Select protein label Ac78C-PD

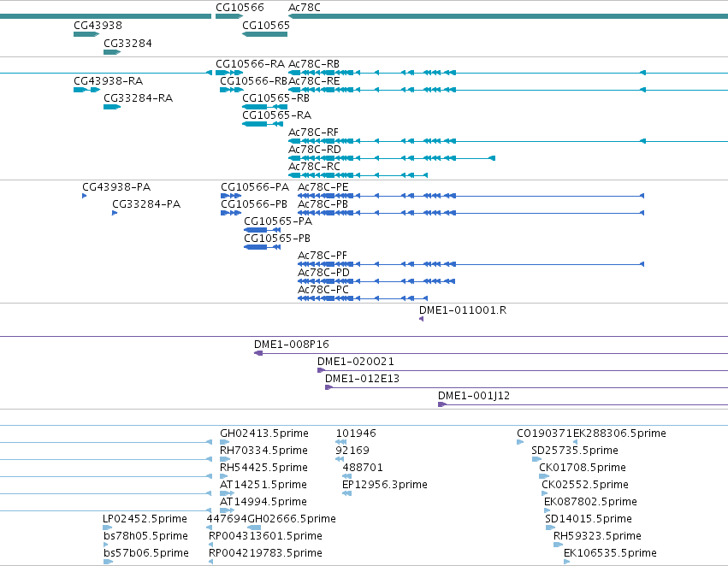click(x=323, y=273)
